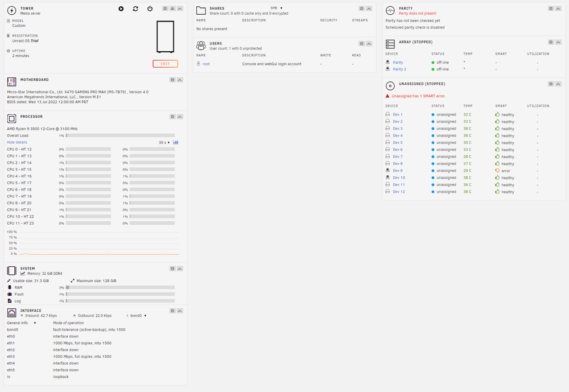
Task: Click Hide details link under Overall Load
Action: 17,142
